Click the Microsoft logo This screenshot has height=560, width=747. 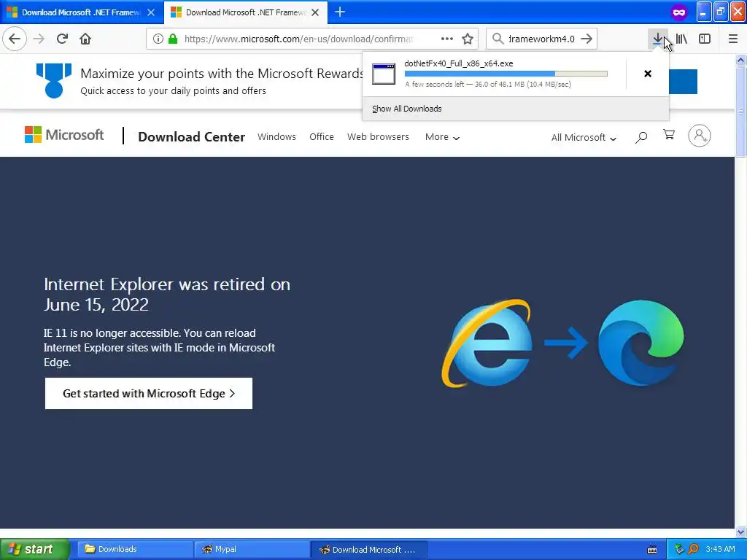(64, 135)
